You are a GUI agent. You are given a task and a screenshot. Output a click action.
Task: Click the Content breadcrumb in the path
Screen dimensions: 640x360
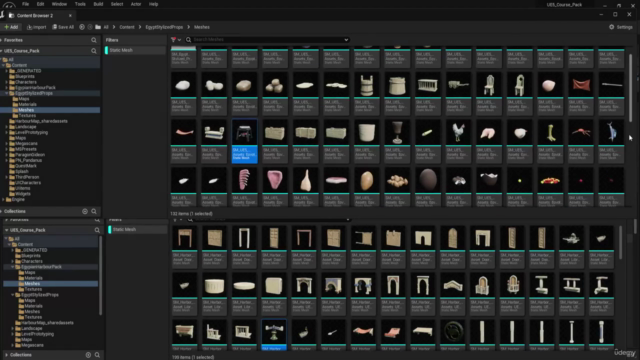click(127, 27)
